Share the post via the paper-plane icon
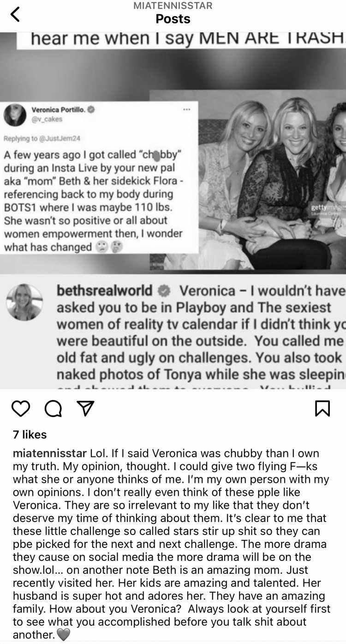 [86, 408]
